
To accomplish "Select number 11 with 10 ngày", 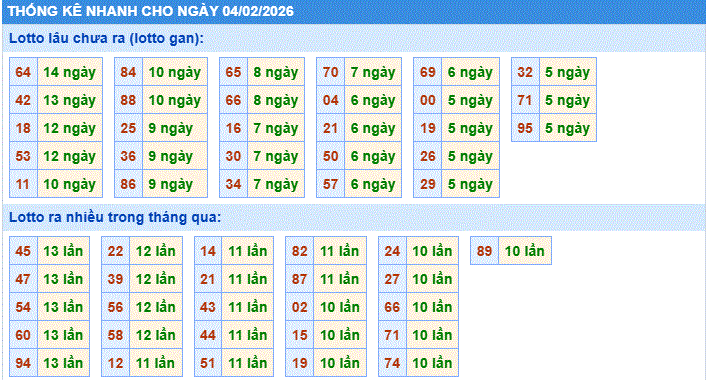I will coord(23,184).
